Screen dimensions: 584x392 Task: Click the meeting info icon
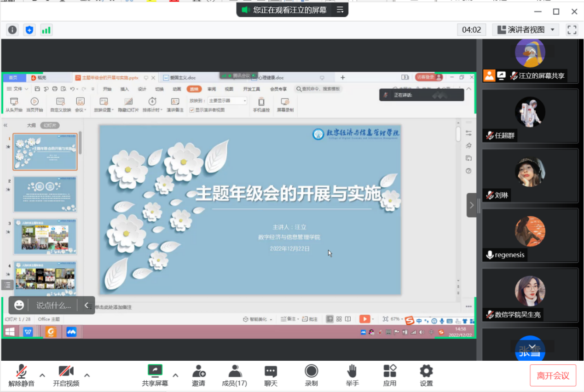pyautogui.click(x=12, y=30)
